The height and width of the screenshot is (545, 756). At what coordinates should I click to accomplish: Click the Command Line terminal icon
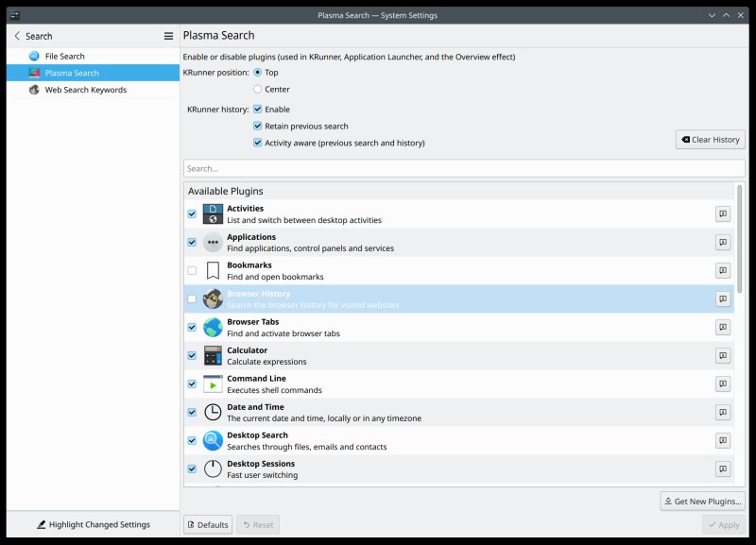(x=213, y=384)
